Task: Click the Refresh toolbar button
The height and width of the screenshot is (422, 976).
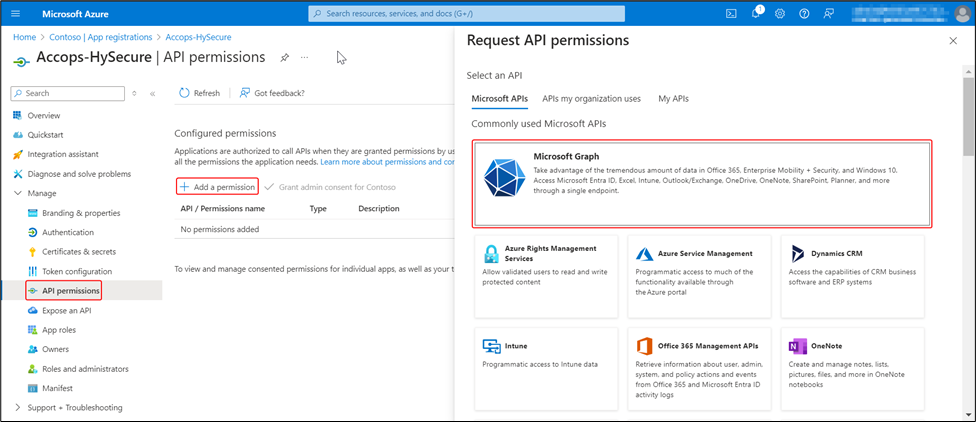Action: pos(200,93)
